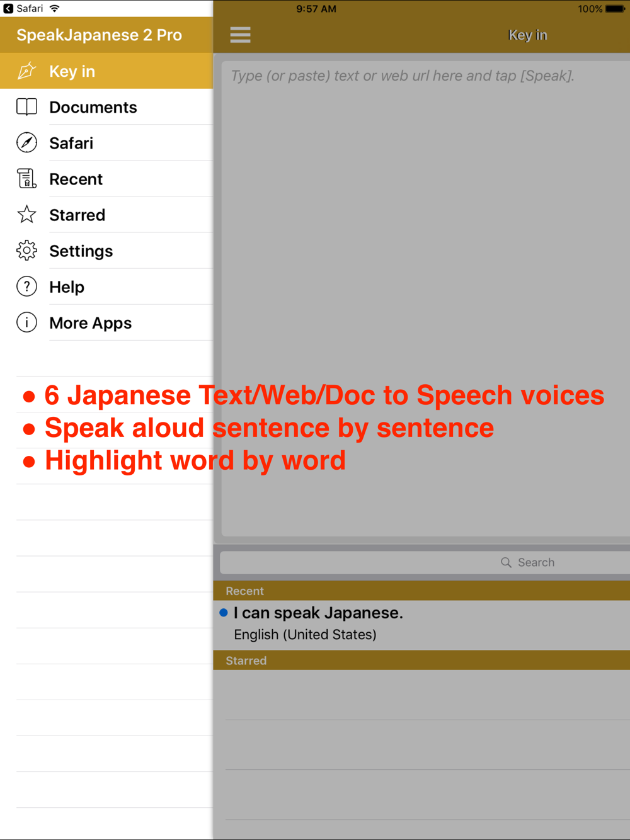
Task: Select Key in menu item
Action: click(106, 71)
